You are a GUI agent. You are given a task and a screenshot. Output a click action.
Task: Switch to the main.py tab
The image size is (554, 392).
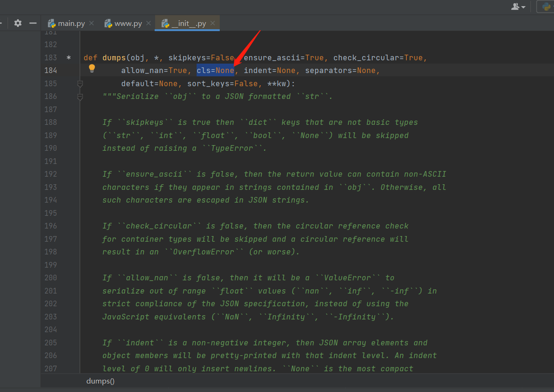pos(71,23)
